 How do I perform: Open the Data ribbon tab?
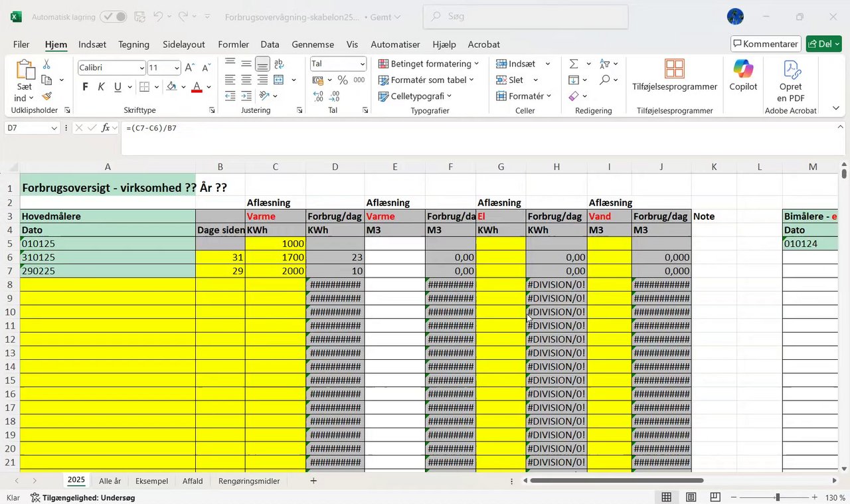click(x=270, y=44)
